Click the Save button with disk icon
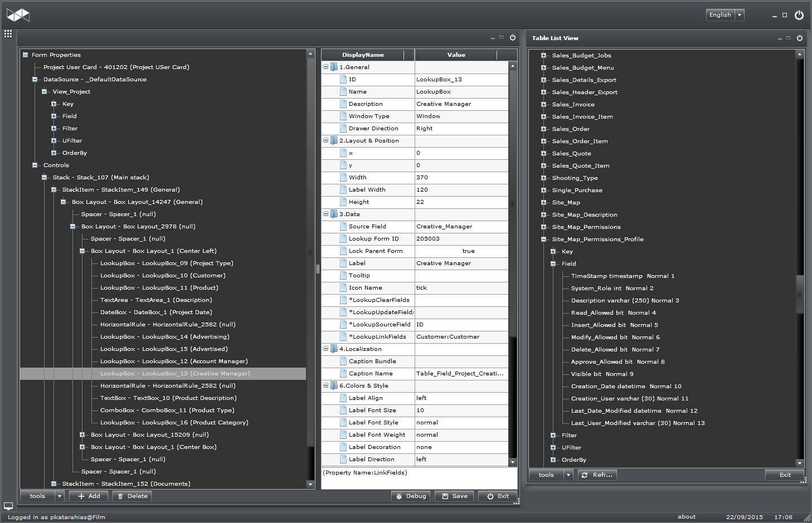 tap(454, 496)
